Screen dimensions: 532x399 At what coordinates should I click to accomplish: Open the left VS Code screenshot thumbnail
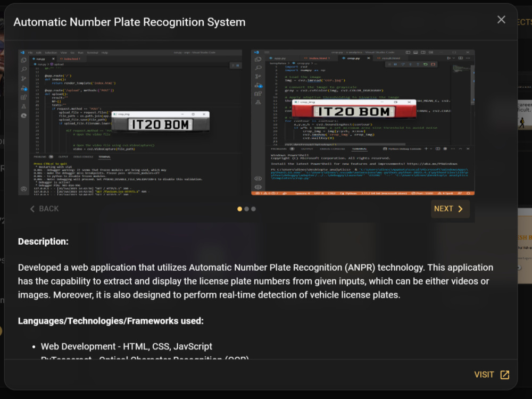pos(130,122)
